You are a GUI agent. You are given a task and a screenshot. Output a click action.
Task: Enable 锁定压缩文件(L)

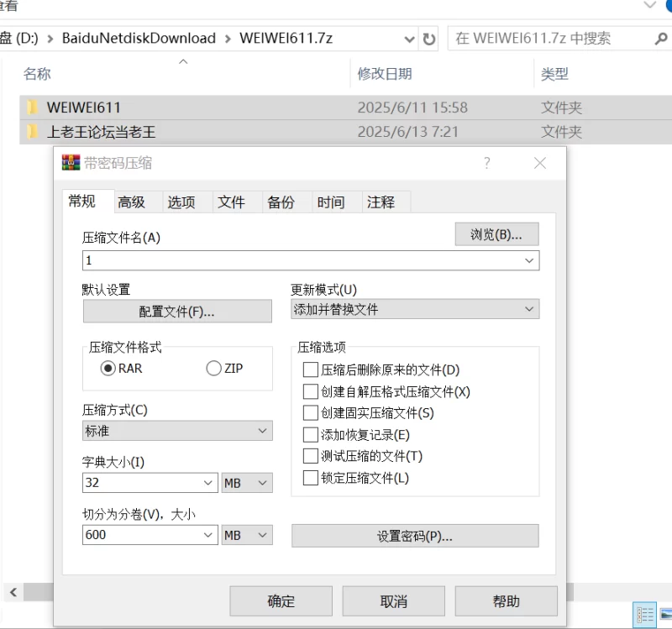(x=310, y=477)
